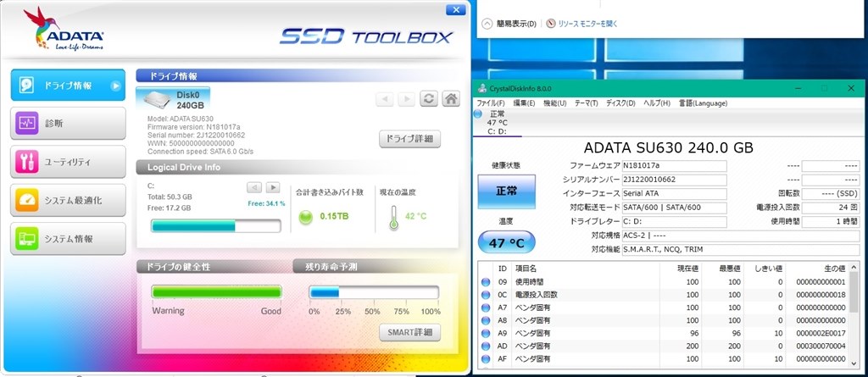Open CrystalDiskInfo 言語(Language) menu
Screen dimensions: 868x377
click(703, 103)
